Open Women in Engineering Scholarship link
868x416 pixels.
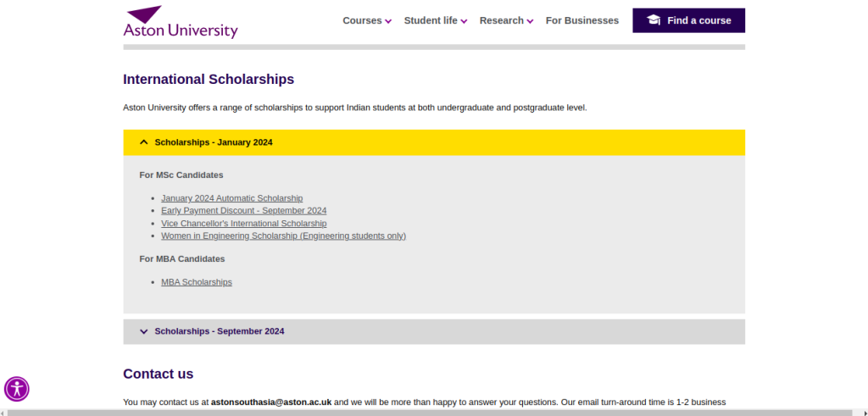click(x=283, y=236)
